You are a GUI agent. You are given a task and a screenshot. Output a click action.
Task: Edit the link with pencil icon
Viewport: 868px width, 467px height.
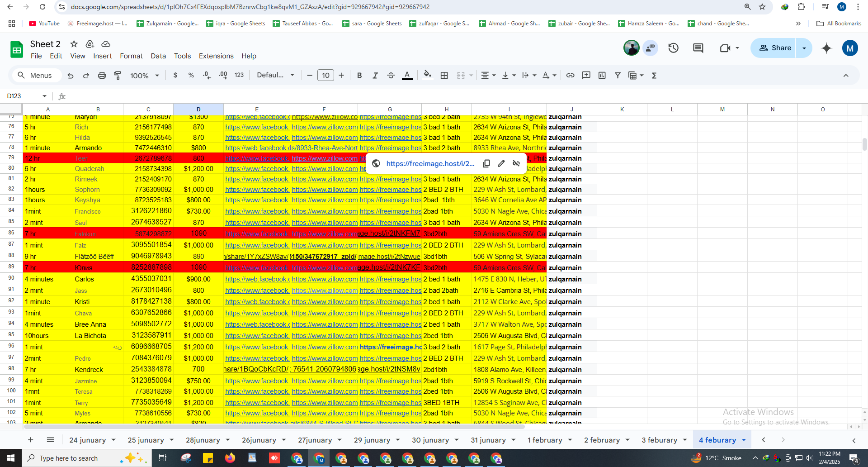pyautogui.click(x=501, y=163)
